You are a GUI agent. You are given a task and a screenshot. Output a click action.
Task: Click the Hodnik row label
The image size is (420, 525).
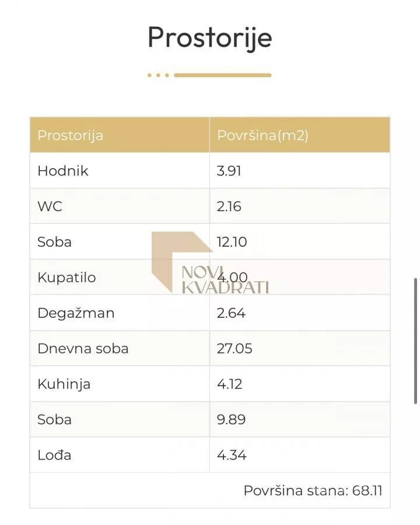(x=63, y=171)
